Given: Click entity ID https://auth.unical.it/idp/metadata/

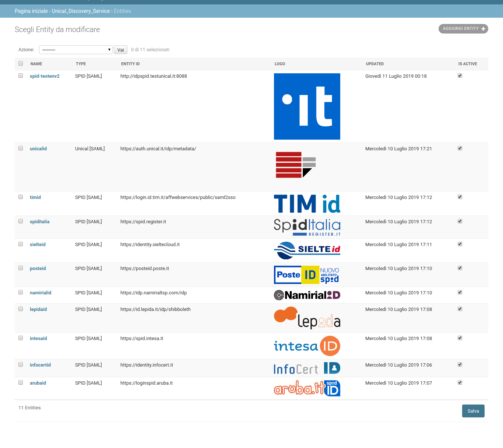Looking at the screenshot, I should (x=158, y=149).
